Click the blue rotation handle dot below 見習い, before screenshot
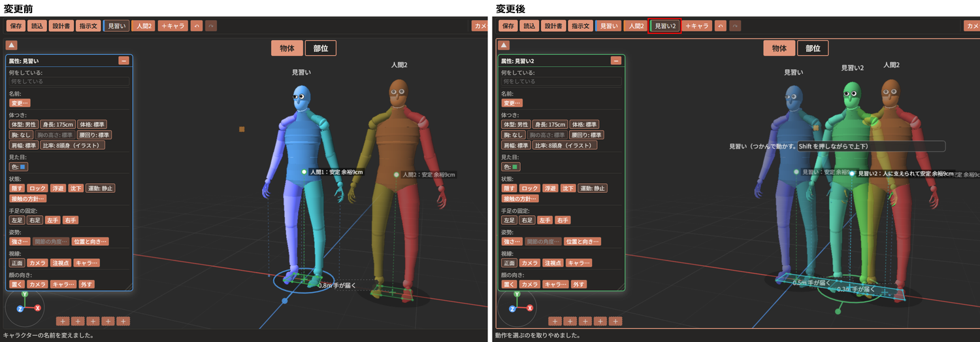This screenshot has height=342, width=980. point(284,301)
